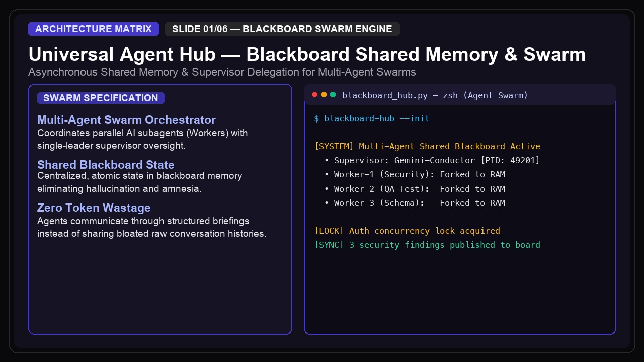The image size is (644, 362).
Task: Click the Multi-Agent Swarm Orchestrator heading
Action: (126, 120)
